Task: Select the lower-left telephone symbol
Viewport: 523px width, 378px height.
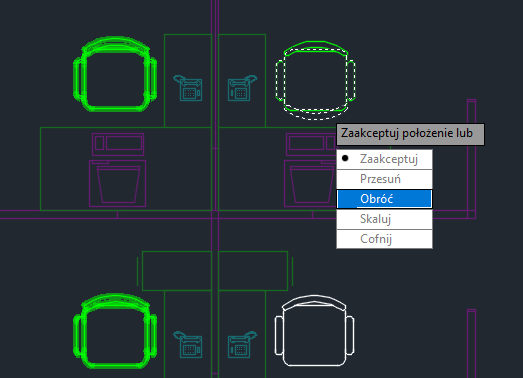Action: [x=188, y=345]
